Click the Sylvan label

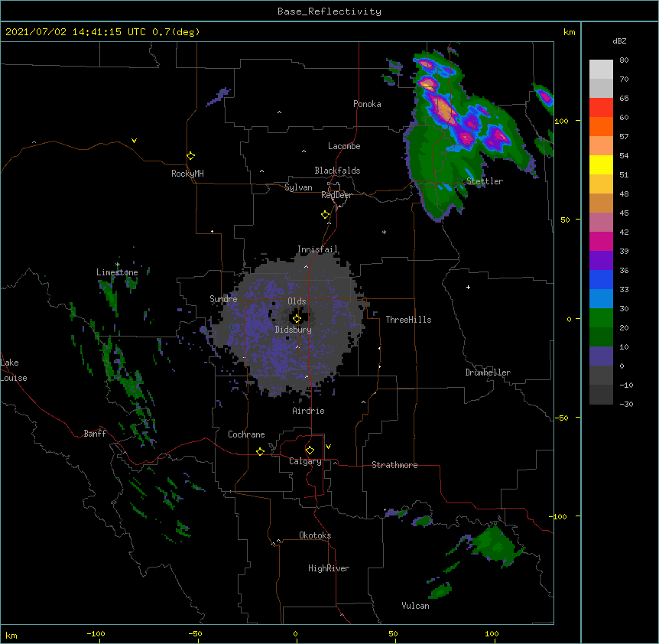[298, 187]
